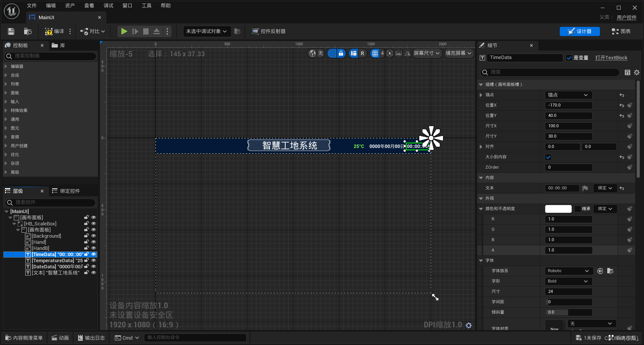Switch to 库 library tab
644x345 pixels.
click(x=59, y=45)
